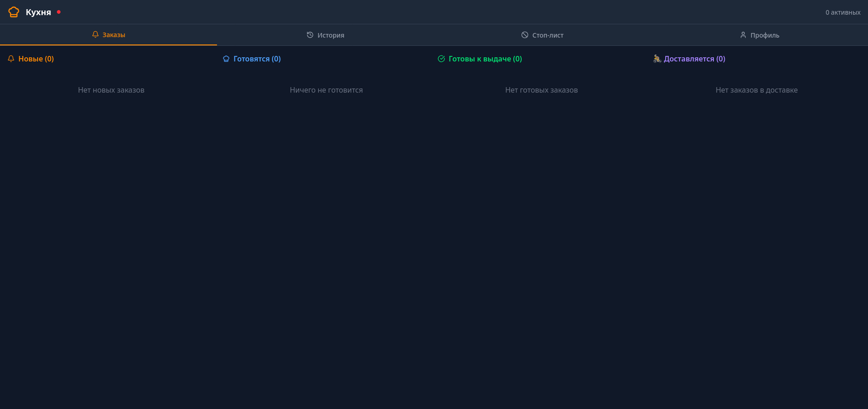Click the 'Нет готовых заказов' message
868x409 pixels.
click(541, 90)
